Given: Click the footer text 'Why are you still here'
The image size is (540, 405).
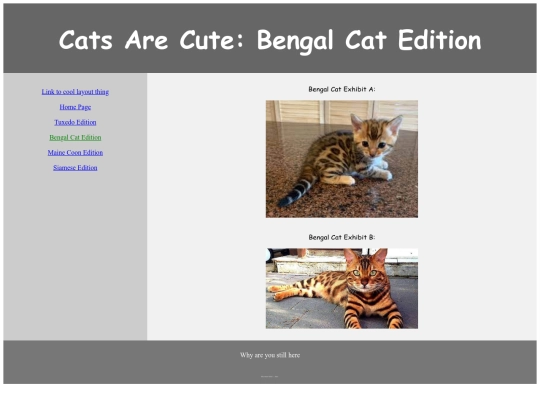Looking at the screenshot, I should 270,355.
